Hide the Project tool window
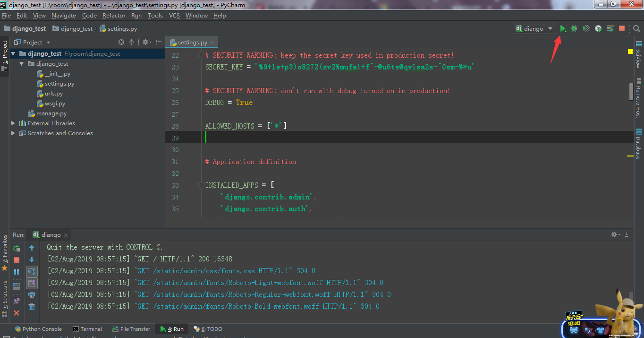This screenshot has width=644, height=338. [158, 42]
